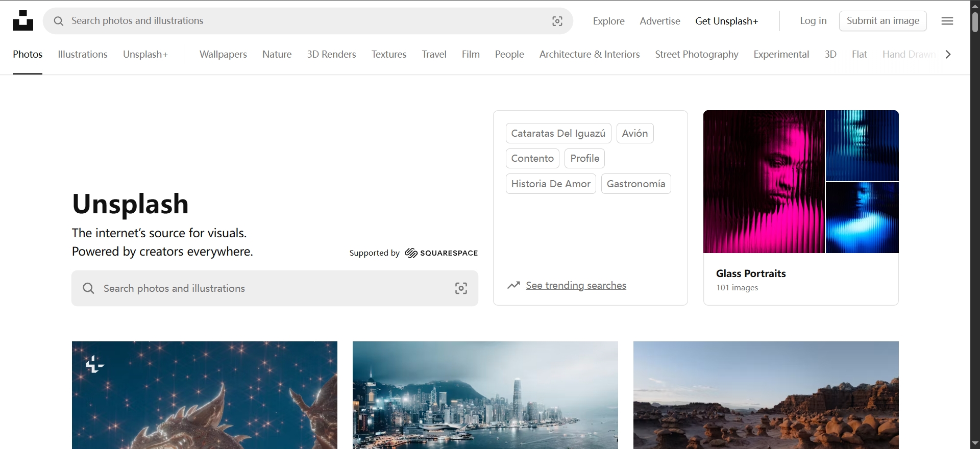Open the bottom blue glass portrait thumbnail

click(863, 218)
